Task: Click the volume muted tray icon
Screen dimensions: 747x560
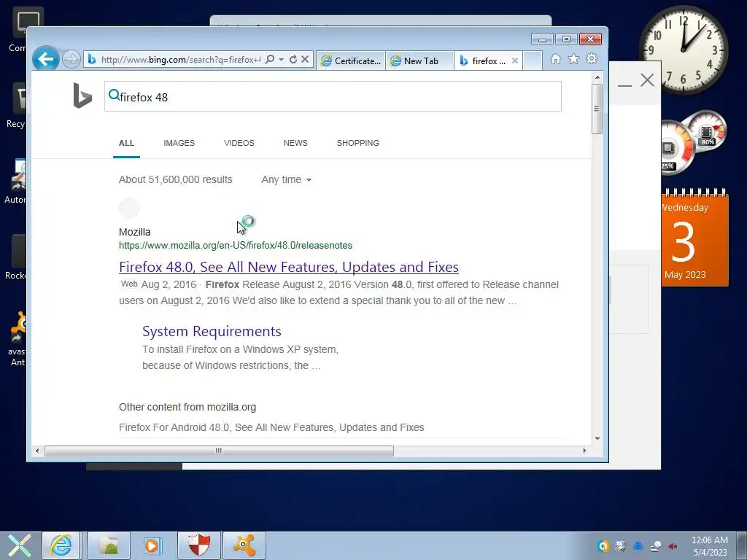Action: pyautogui.click(x=673, y=546)
